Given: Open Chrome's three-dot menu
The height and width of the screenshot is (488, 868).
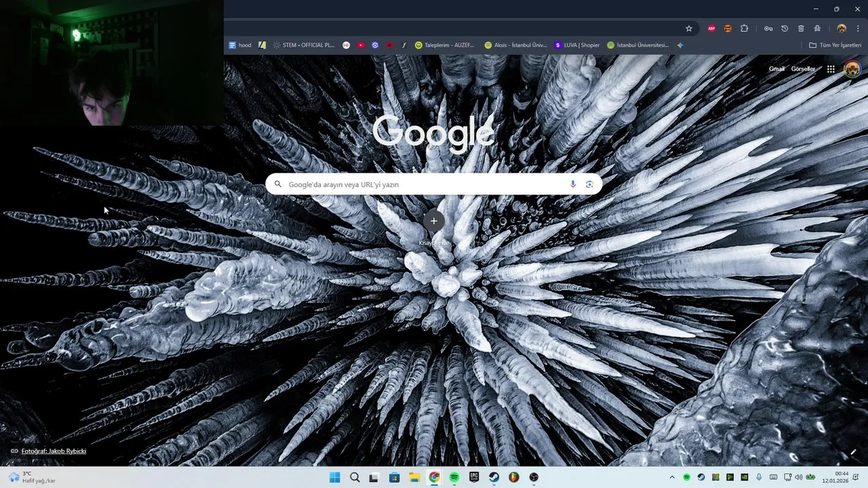Looking at the screenshot, I should coord(858,28).
